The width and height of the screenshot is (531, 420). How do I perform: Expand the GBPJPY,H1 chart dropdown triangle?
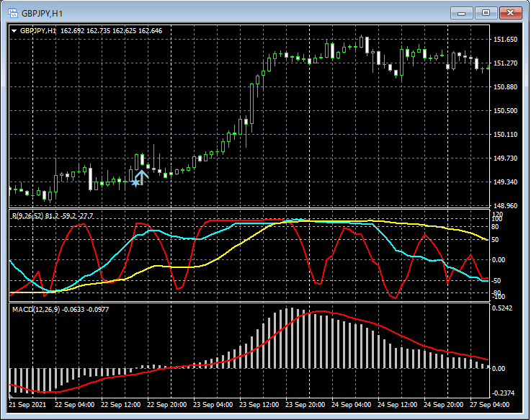pos(14,31)
